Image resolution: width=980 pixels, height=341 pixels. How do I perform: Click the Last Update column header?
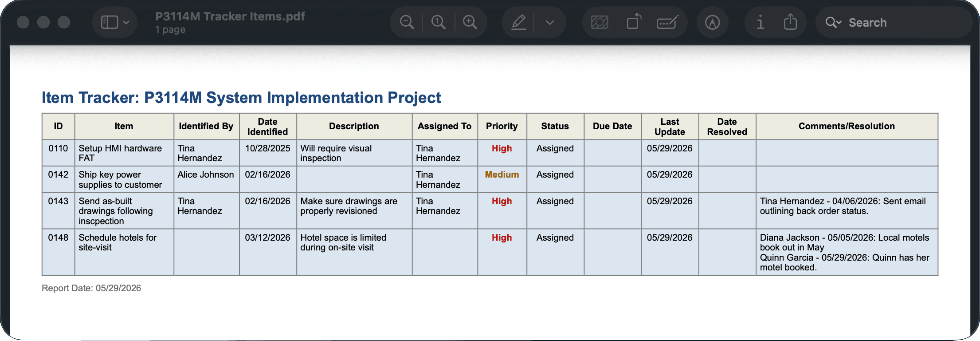coord(670,127)
